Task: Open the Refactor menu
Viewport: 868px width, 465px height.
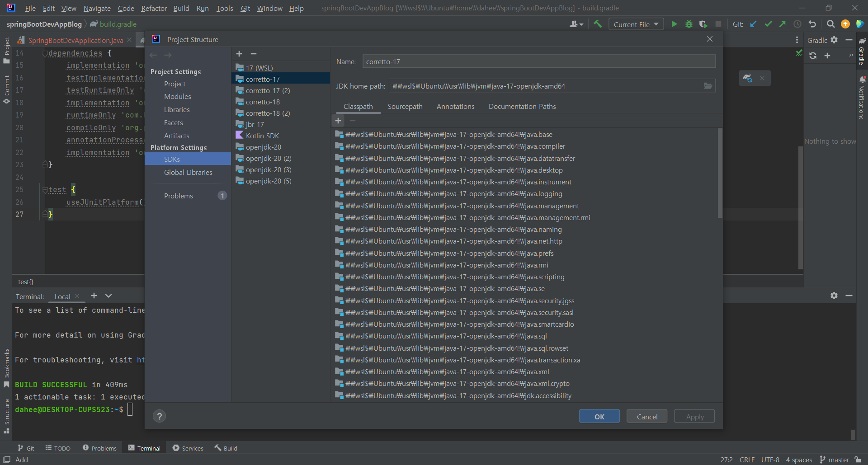Action: click(154, 8)
